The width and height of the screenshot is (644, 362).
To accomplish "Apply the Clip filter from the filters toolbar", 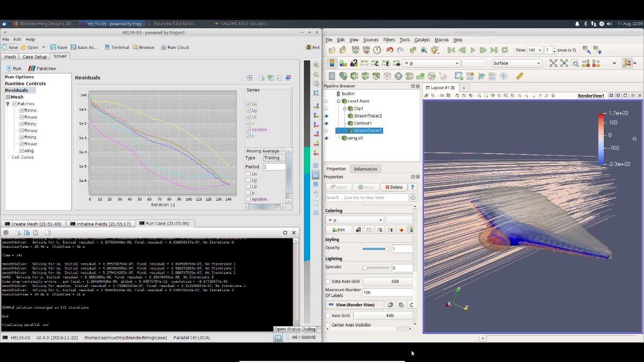I will (353, 76).
